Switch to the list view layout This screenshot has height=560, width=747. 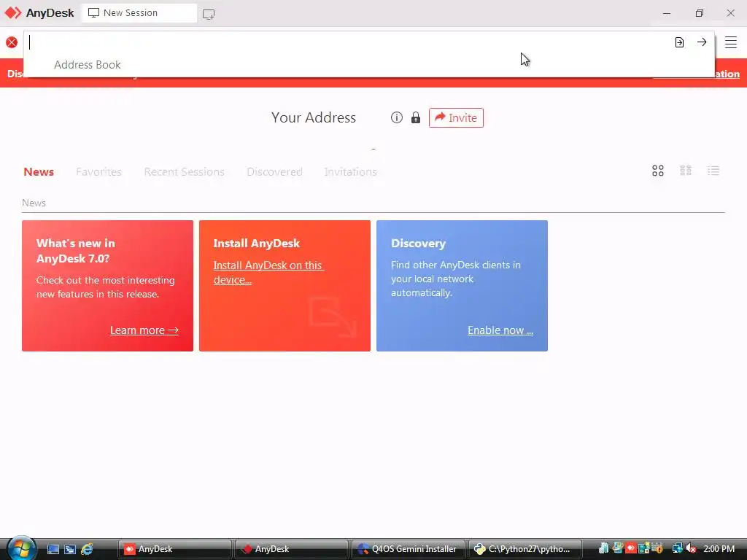(x=713, y=171)
